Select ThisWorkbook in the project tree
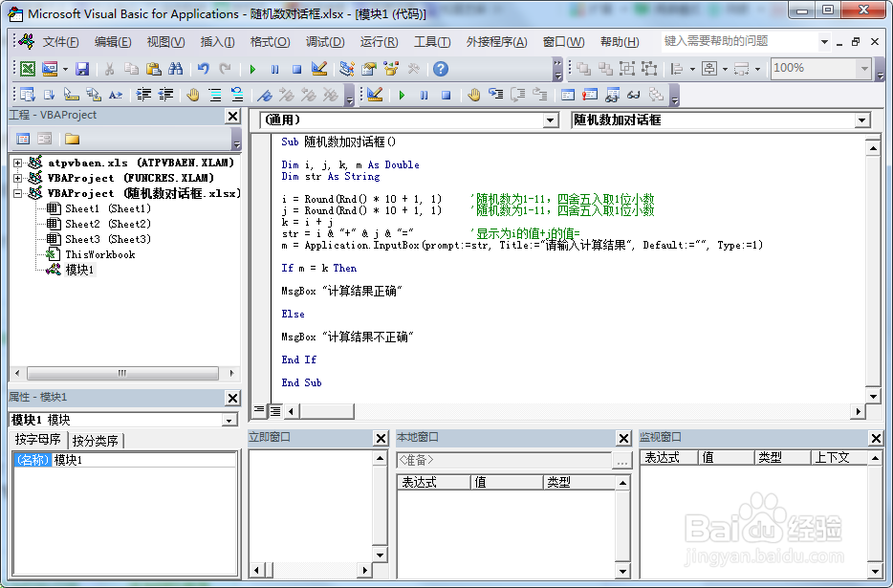Screen dimensions: 893x588 (100, 254)
